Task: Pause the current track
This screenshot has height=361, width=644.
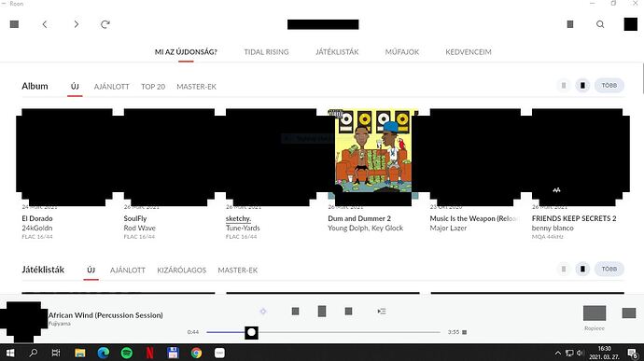Action: 322,312
